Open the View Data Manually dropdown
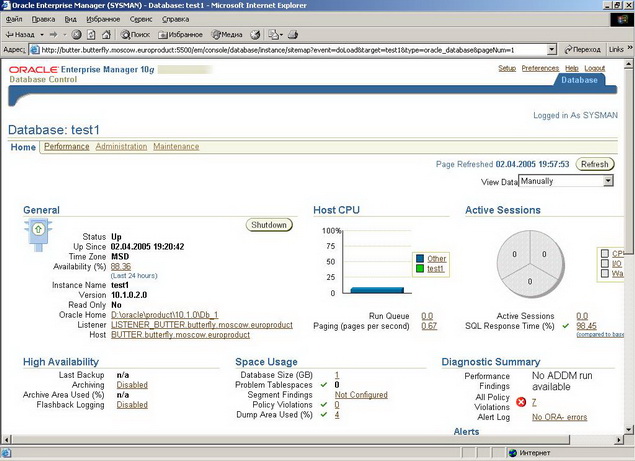 566,181
